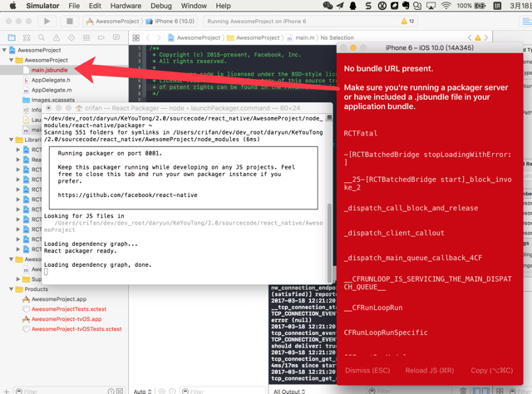
Task: Open the project navigator folder icon
Action: 12,37
